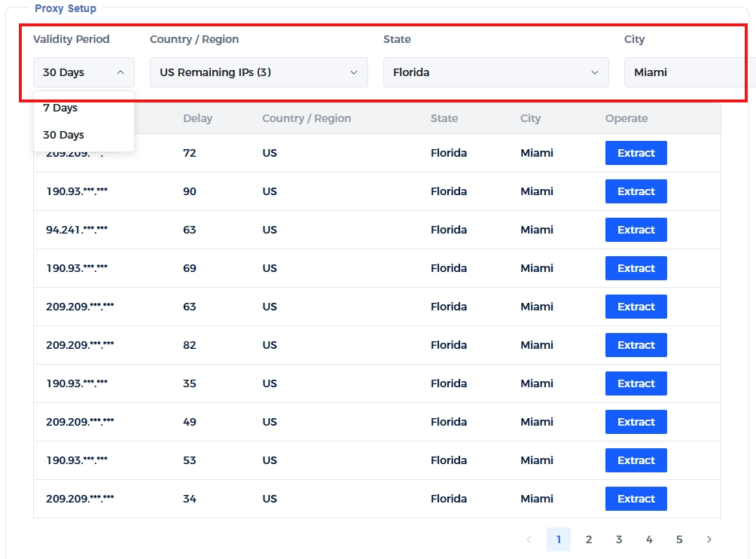
Task: Click the previous page left arrow
Action: pos(529,539)
